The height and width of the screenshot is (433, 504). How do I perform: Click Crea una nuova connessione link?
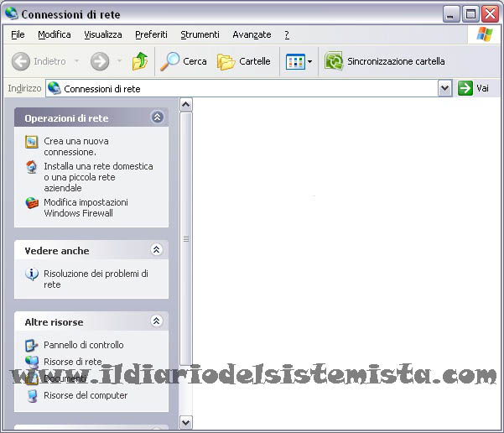[x=76, y=146]
